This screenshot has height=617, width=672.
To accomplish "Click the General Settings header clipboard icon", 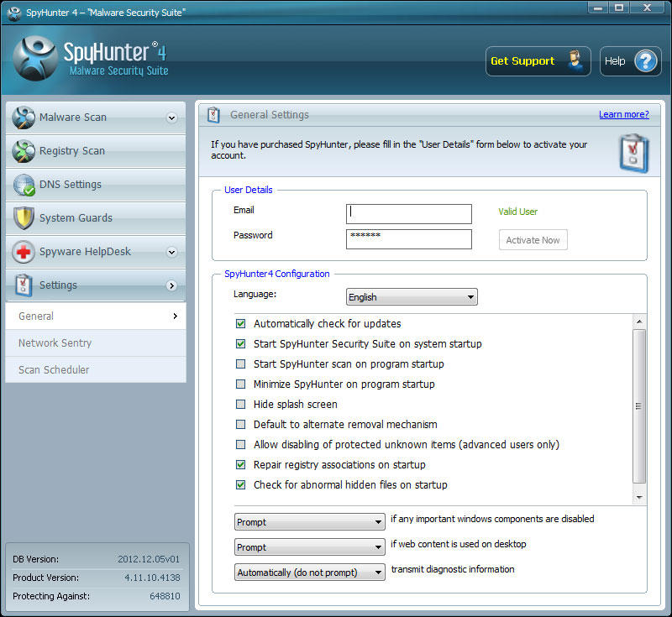I will click(x=213, y=115).
